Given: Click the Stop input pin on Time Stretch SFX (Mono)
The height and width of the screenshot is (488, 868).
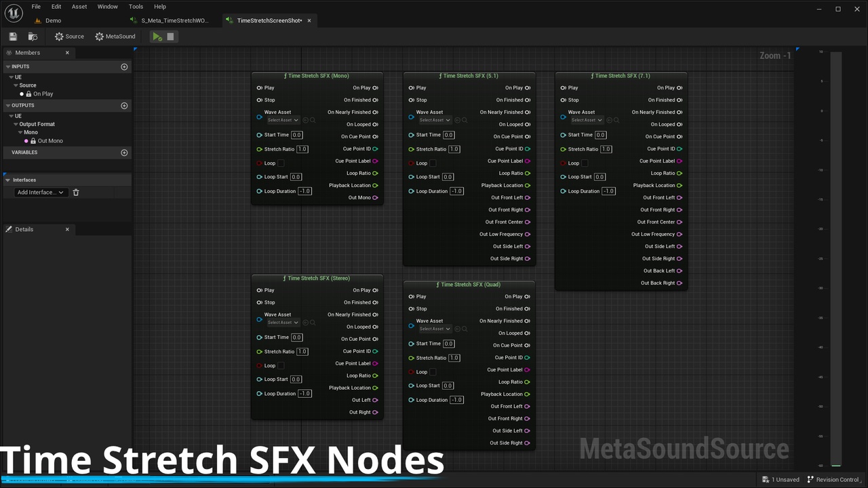Looking at the screenshot, I should [259, 100].
